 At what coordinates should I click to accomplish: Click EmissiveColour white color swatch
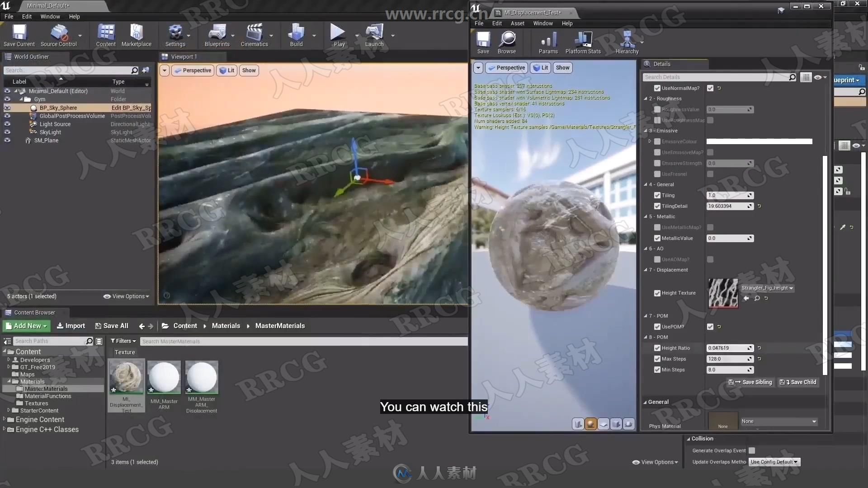tap(759, 141)
